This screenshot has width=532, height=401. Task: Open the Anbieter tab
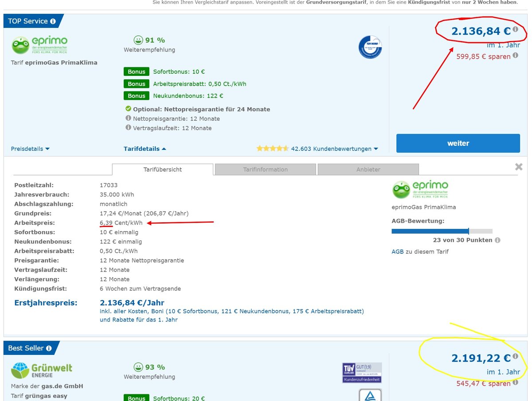point(368,169)
